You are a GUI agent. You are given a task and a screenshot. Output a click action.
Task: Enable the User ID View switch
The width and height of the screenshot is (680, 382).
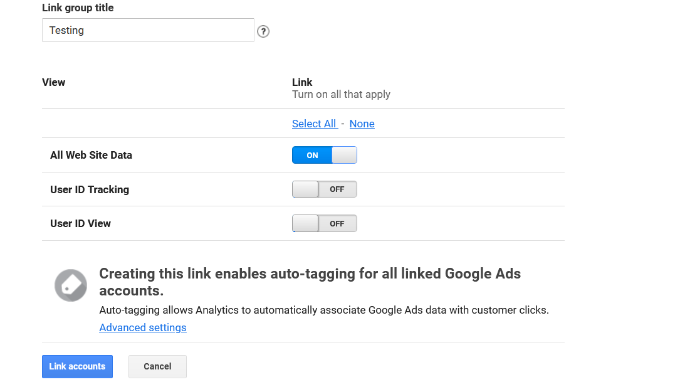pos(324,223)
